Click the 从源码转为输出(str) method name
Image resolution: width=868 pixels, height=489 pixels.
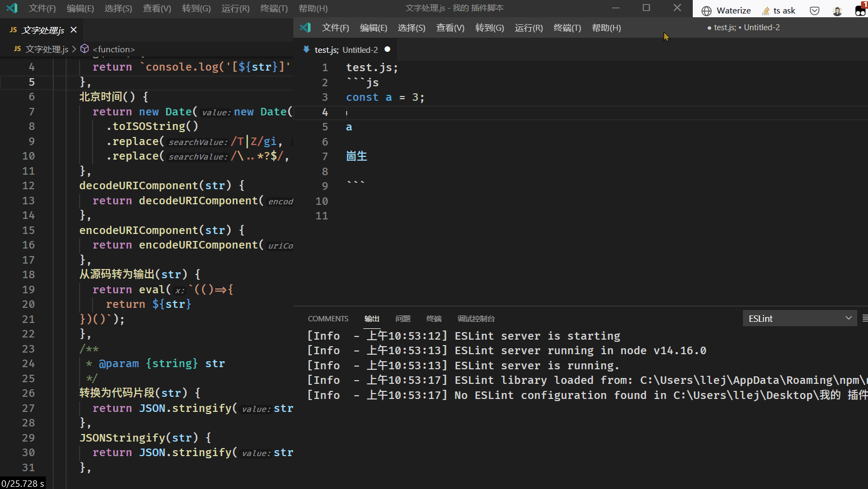click(134, 274)
